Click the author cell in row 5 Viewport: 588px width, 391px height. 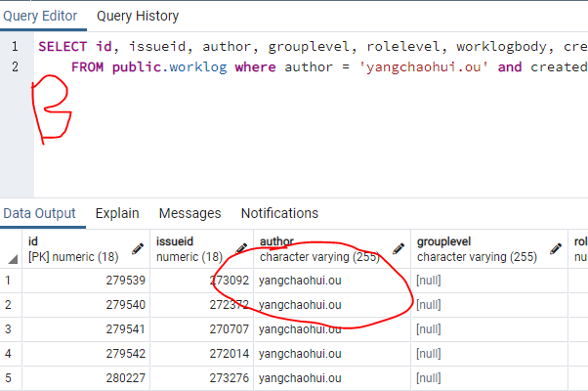(x=332, y=378)
